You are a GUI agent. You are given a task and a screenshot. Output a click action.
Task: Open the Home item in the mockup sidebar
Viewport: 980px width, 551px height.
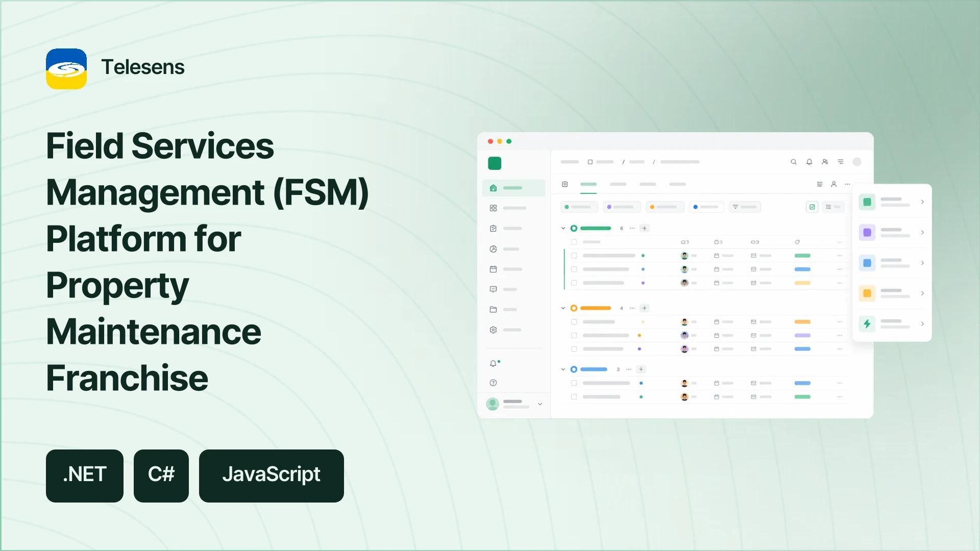pos(513,188)
